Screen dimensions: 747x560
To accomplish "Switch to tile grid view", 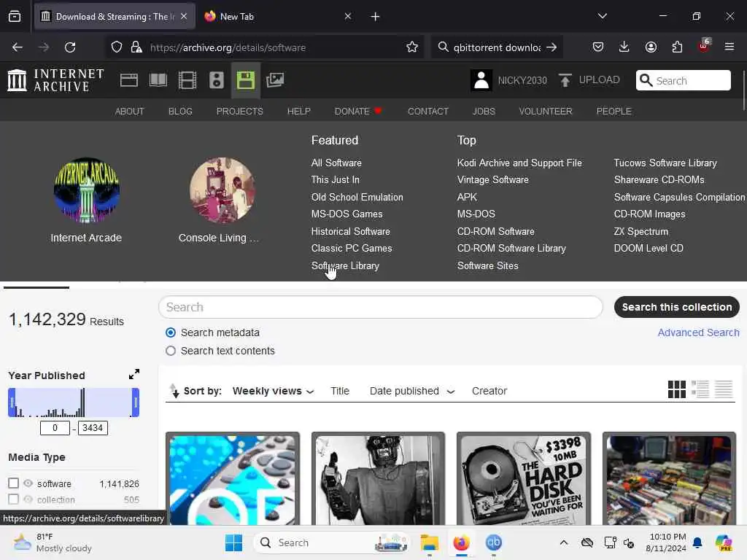I will click(x=676, y=389).
